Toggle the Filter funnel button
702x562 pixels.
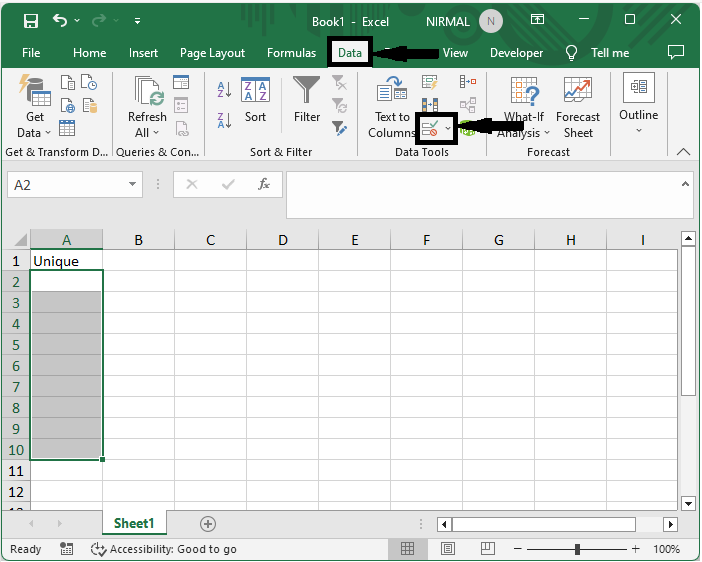tap(307, 99)
